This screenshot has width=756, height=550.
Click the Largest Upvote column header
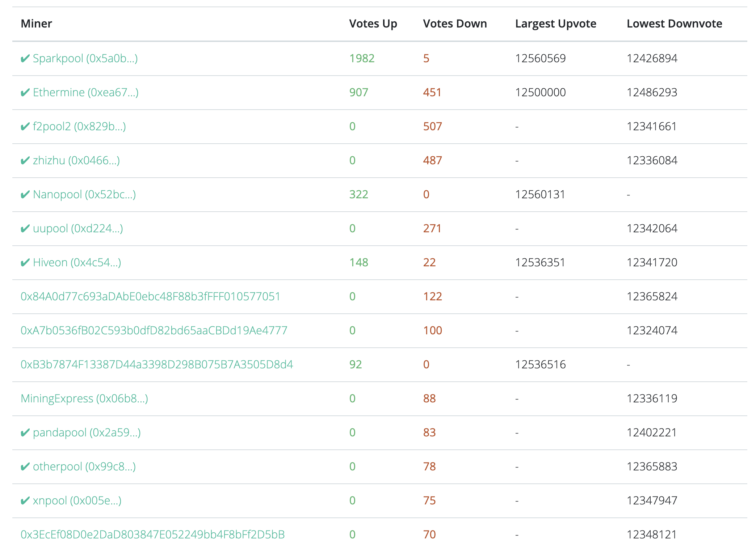point(555,24)
